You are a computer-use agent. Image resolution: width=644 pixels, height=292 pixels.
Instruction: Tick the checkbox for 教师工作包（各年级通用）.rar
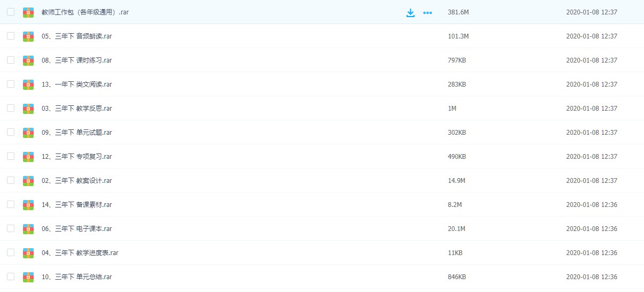[11, 12]
